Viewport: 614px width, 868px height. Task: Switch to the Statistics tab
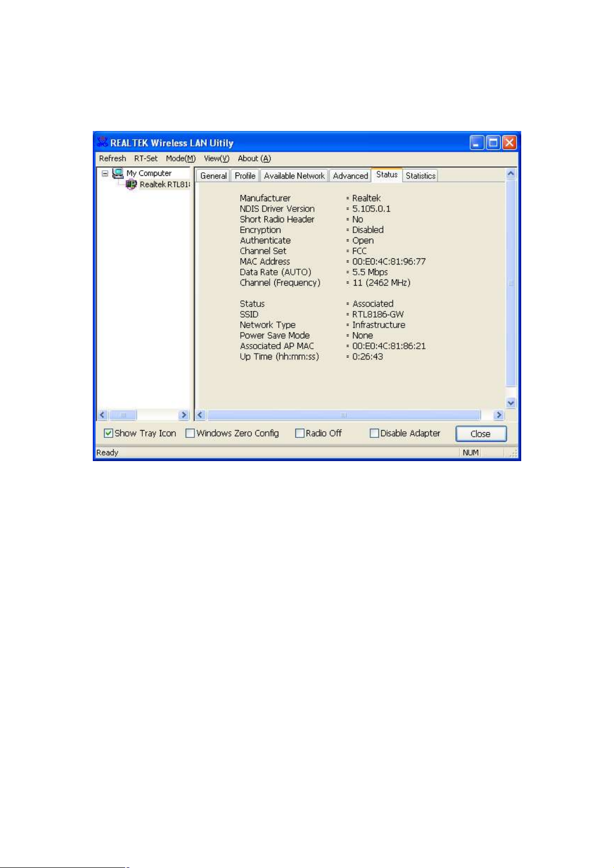coord(421,176)
